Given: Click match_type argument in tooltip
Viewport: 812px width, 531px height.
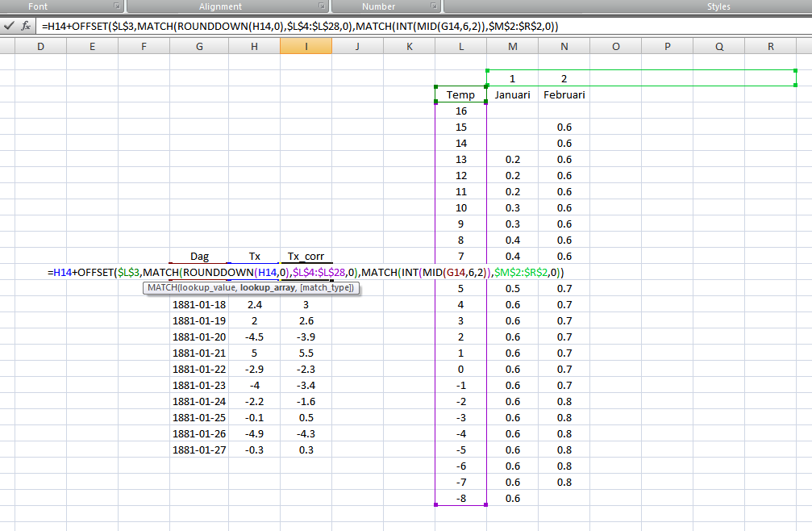Looking at the screenshot, I should (x=327, y=288).
